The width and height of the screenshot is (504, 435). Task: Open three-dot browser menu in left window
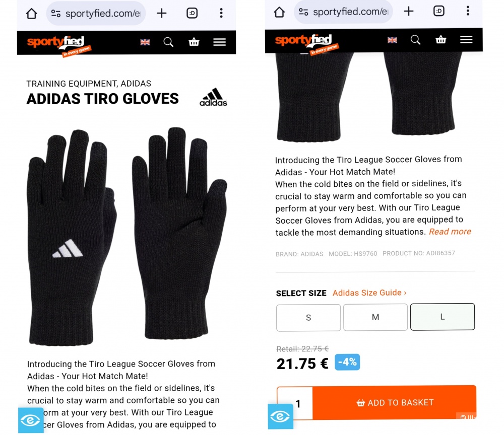(221, 13)
